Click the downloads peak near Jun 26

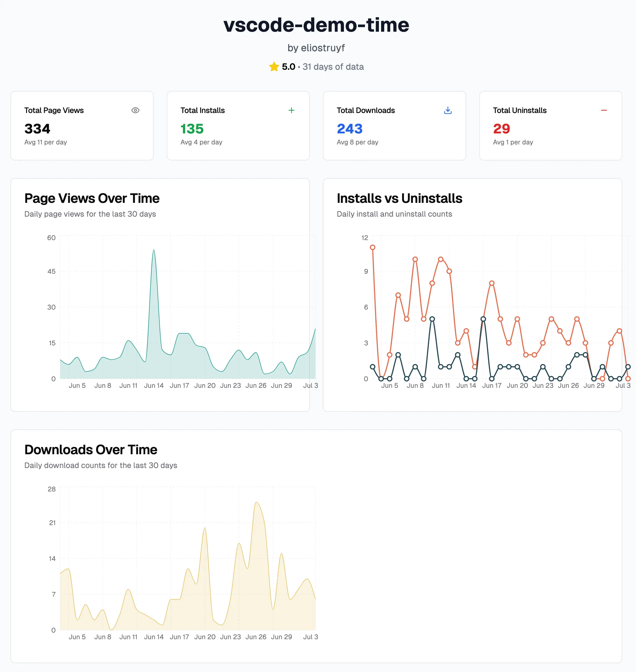[256, 502]
